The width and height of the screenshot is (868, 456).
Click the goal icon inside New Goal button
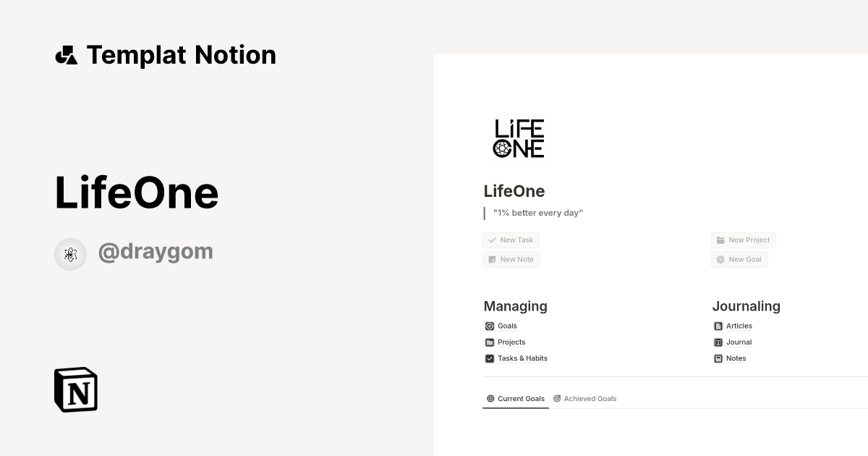click(720, 259)
